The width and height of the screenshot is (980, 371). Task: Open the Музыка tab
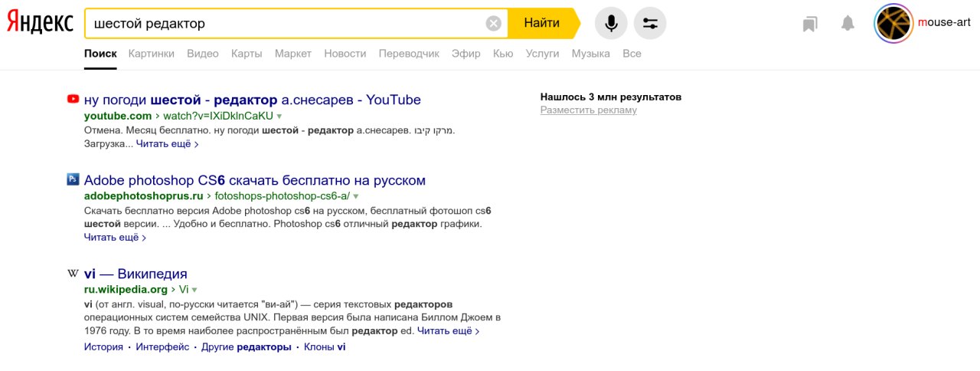coord(591,54)
